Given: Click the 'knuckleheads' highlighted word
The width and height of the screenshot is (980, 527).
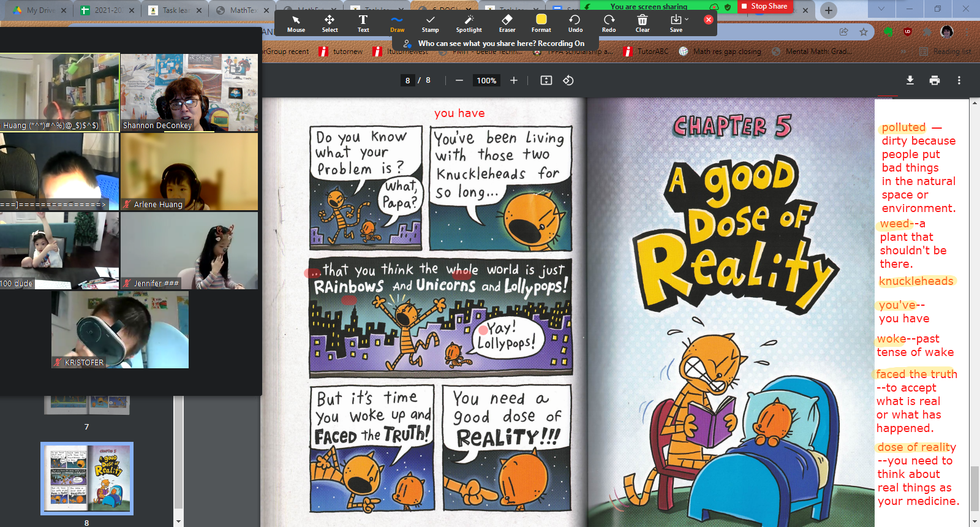Looking at the screenshot, I should [x=916, y=281].
